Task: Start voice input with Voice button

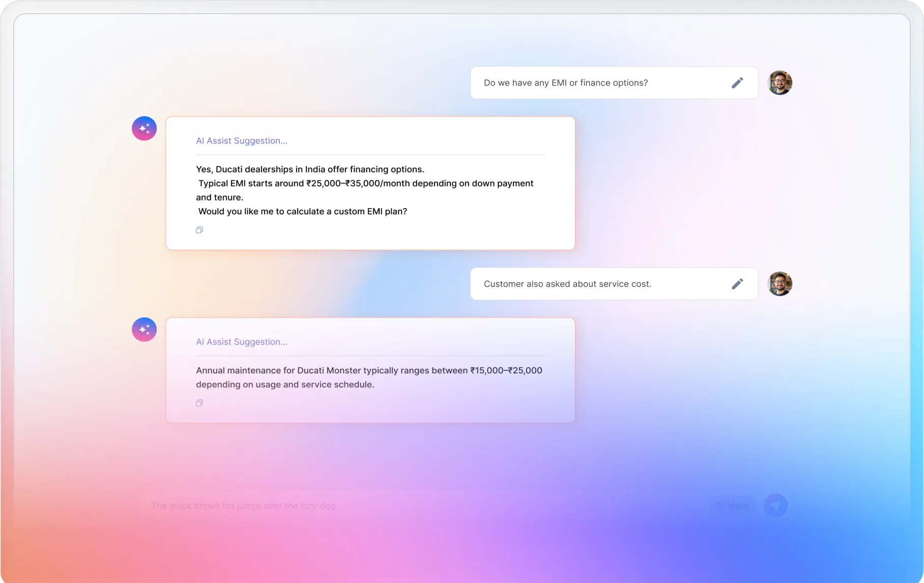Action: tap(733, 506)
